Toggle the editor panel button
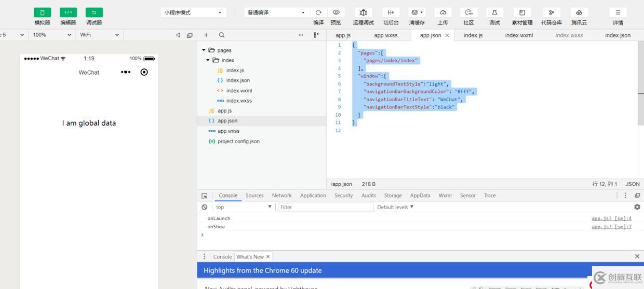This screenshot has height=289, width=644. pyautogui.click(x=68, y=12)
